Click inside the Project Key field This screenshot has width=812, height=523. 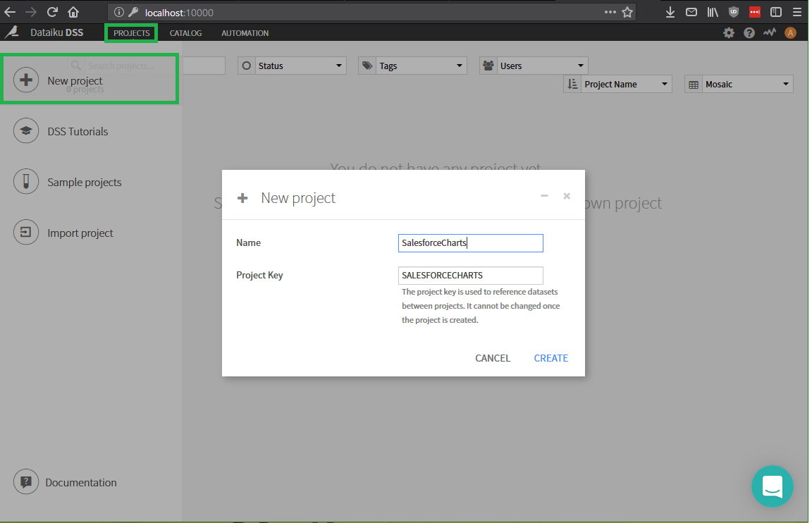(x=470, y=275)
